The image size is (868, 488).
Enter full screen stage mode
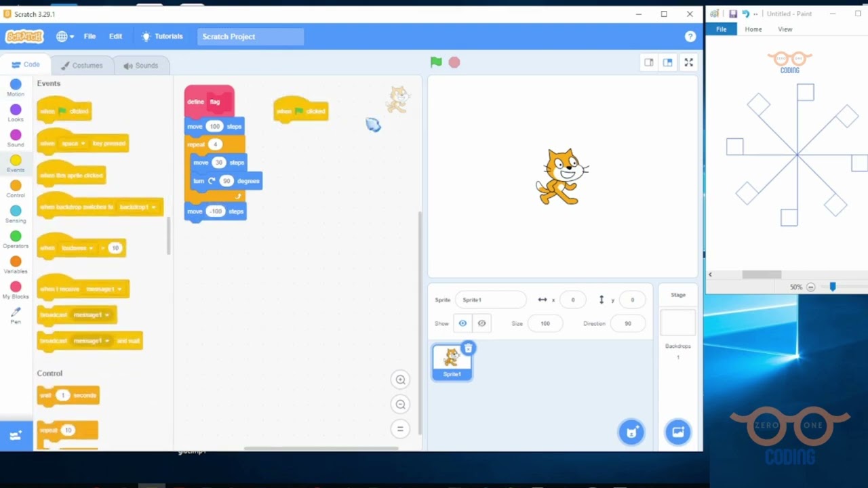point(688,62)
